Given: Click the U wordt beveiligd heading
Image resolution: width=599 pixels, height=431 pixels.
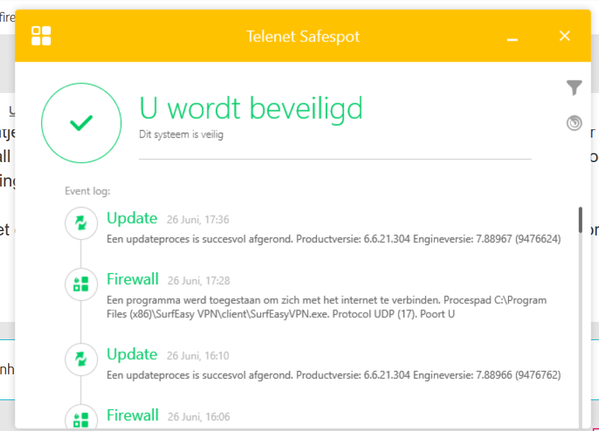Looking at the screenshot, I should 251,108.
